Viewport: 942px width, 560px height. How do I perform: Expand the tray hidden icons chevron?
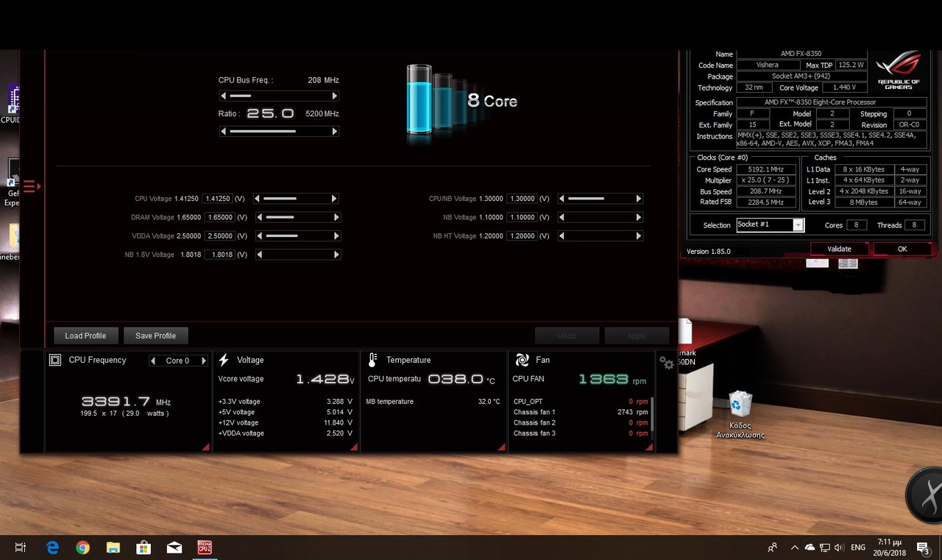(795, 547)
